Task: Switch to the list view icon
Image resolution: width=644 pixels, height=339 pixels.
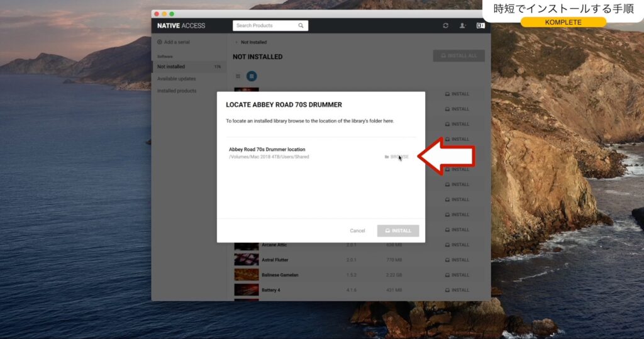Action: [x=252, y=76]
